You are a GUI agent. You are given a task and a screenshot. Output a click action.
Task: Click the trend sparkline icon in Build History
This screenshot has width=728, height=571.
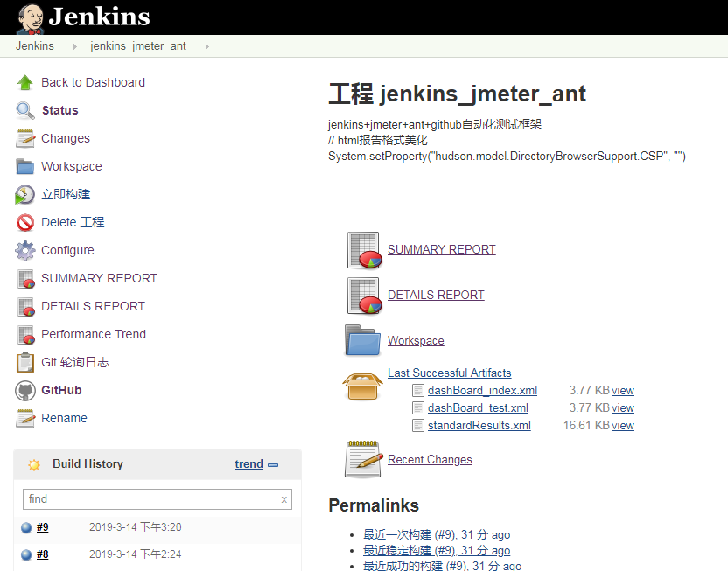(x=275, y=463)
